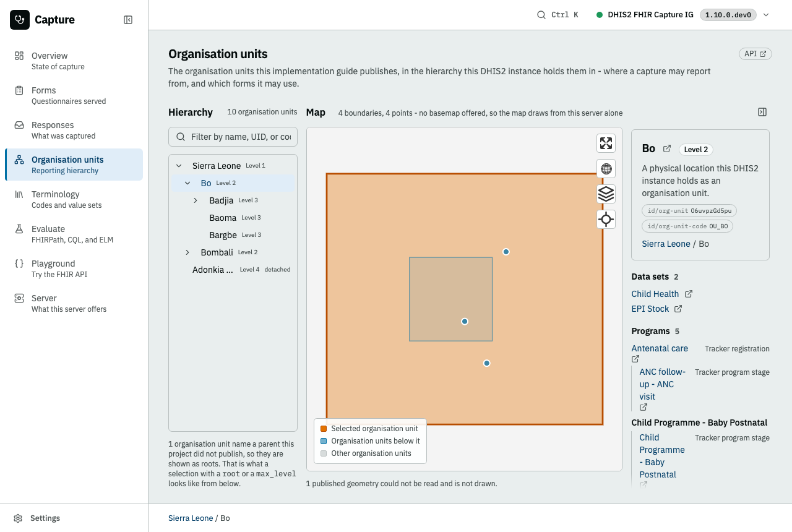Select Baoma in the hierarchy tree
This screenshot has width=792, height=532.
pos(233,218)
